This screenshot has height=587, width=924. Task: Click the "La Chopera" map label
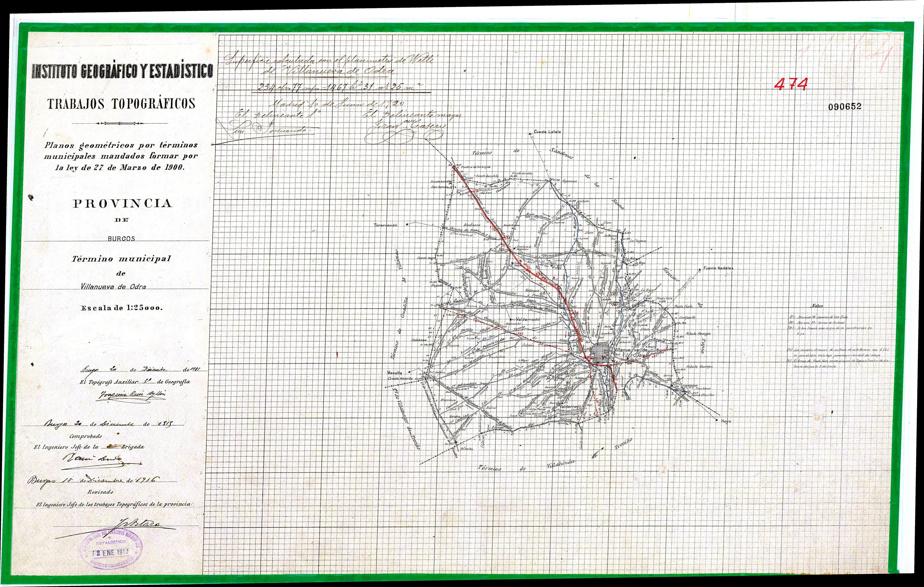point(638,241)
